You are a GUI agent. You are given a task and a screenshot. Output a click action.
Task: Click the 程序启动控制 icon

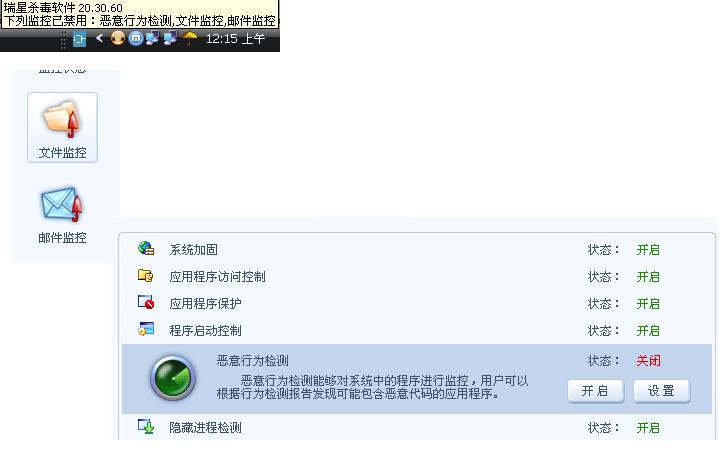click(x=146, y=329)
